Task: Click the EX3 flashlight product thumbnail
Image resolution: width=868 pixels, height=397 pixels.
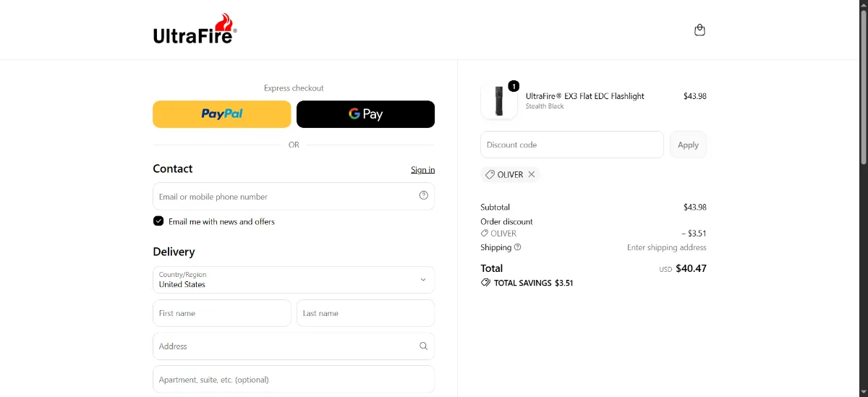Action: tap(499, 101)
